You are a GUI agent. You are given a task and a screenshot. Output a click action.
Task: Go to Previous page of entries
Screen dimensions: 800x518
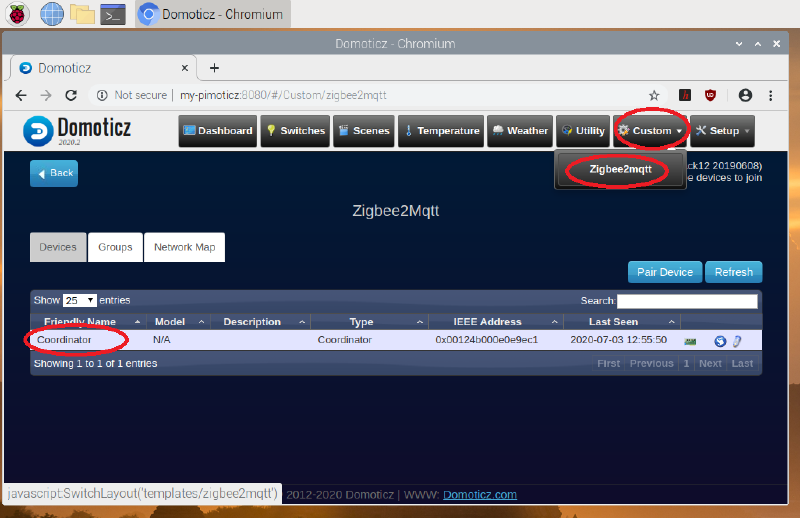pyautogui.click(x=652, y=363)
